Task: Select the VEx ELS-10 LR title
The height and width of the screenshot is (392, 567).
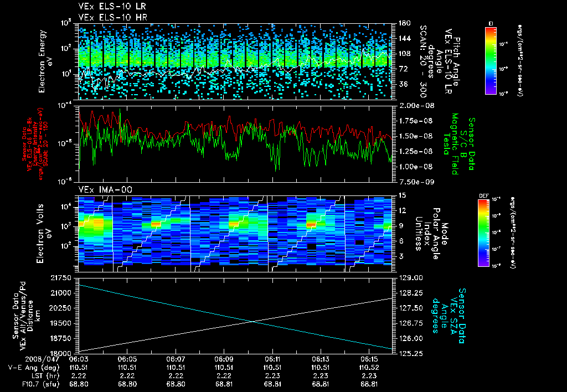Action: (112, 7)
